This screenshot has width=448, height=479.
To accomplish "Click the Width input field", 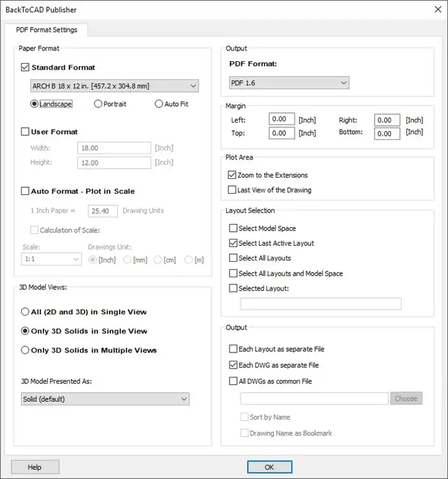I will (114, 148).
